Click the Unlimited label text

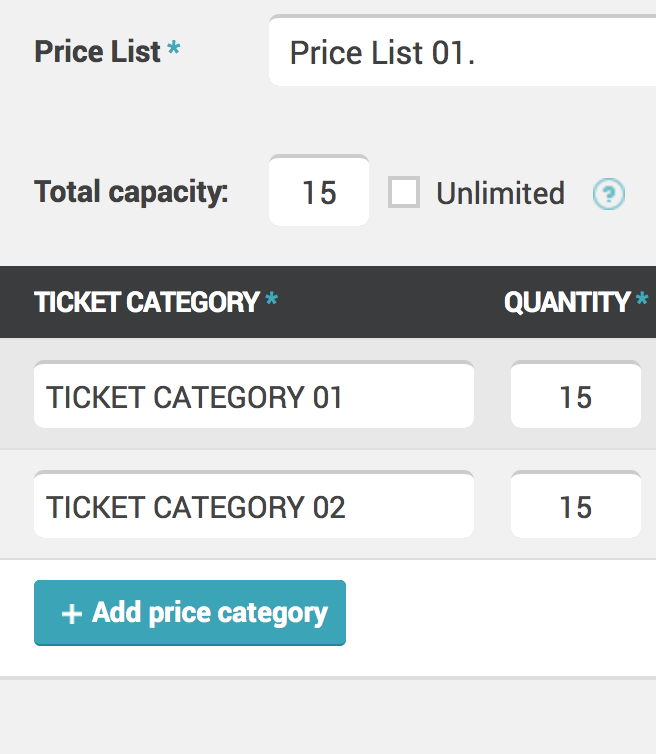pyautogui.click(x=500, y=193)
